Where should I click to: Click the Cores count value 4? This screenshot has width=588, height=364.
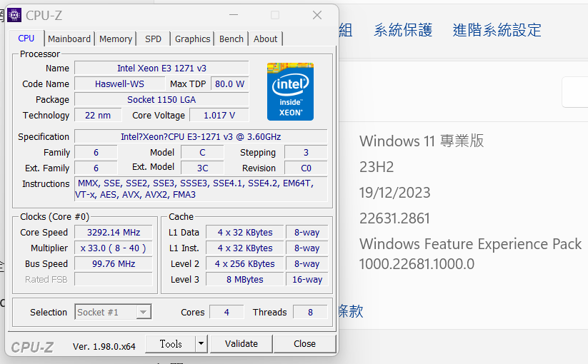(226, 313)
